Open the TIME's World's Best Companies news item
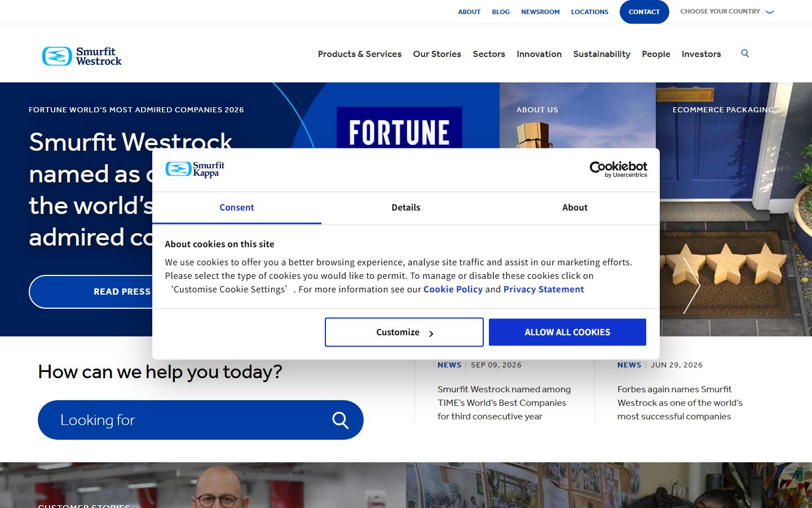 click(x=504, y=402)
